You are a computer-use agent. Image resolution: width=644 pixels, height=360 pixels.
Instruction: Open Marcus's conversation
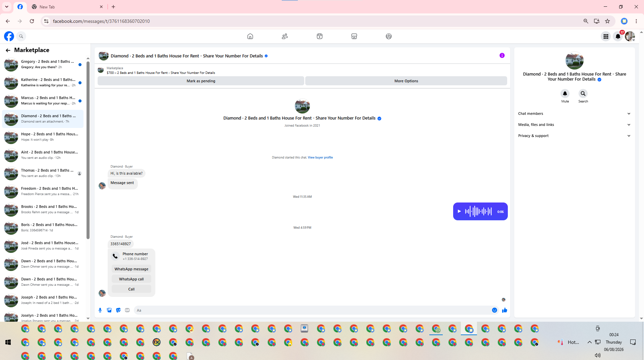pos(43,101)
